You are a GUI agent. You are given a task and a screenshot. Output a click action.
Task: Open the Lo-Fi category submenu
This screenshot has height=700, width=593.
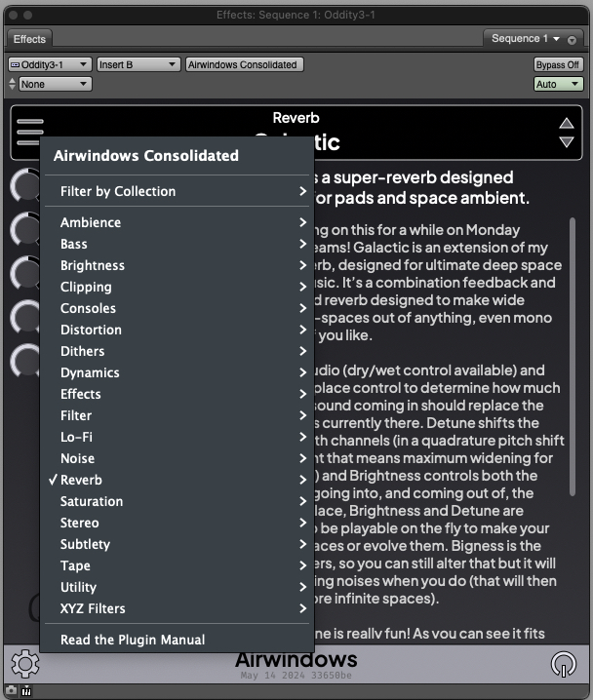coord(177,437)
